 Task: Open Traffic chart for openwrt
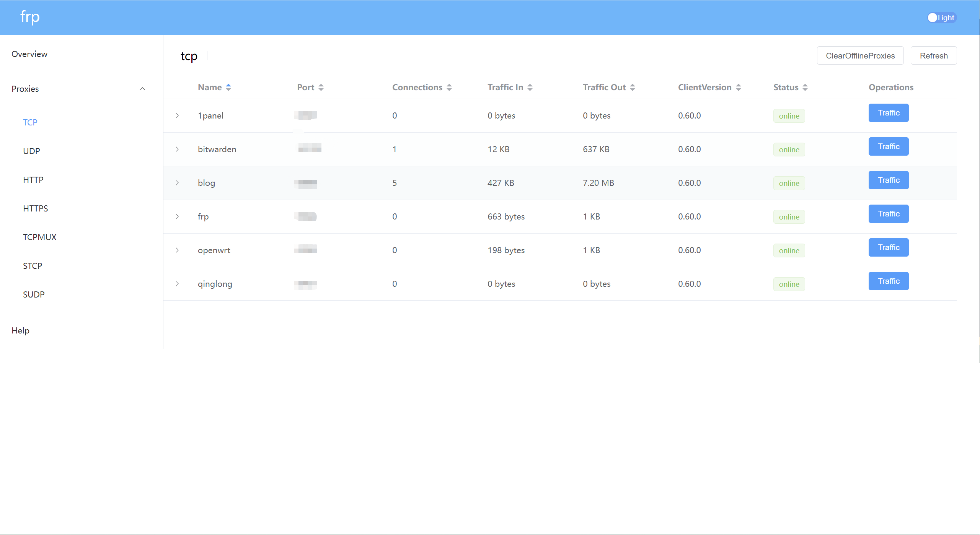point(888,247)
